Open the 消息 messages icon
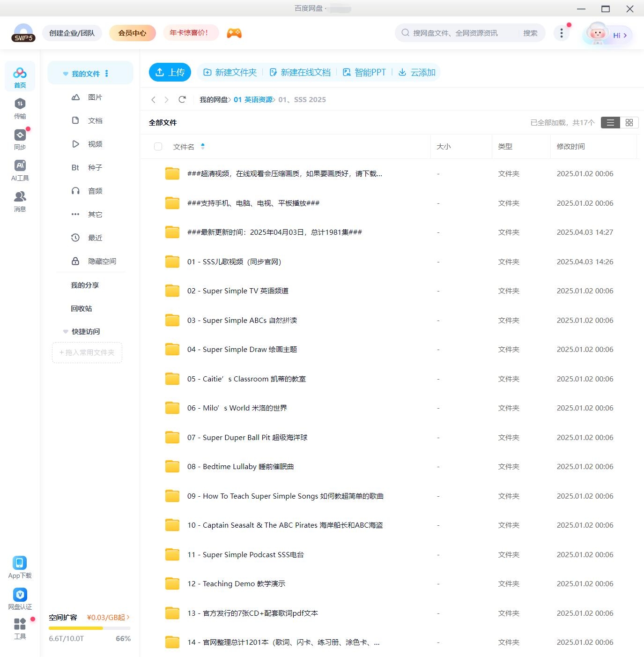 coord(20,201)
